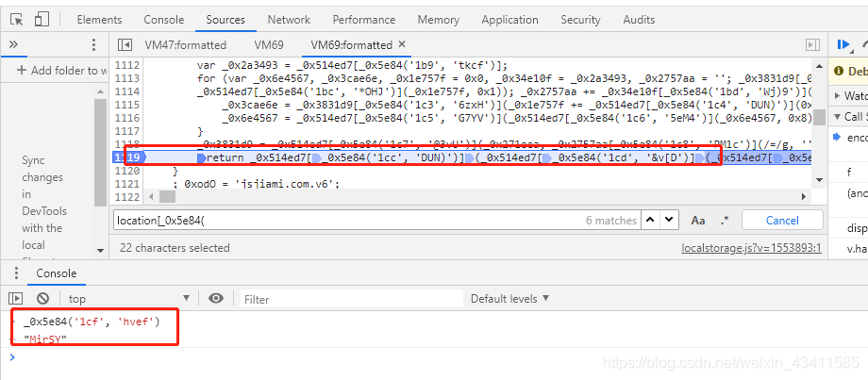The height and width of the screenshot is (380, 868).
Task: Close the VM69:formatted tab
Action: point(402,44)
